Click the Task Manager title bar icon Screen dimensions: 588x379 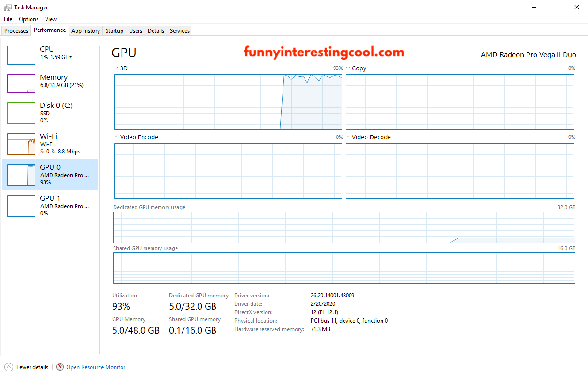point(8,8)
